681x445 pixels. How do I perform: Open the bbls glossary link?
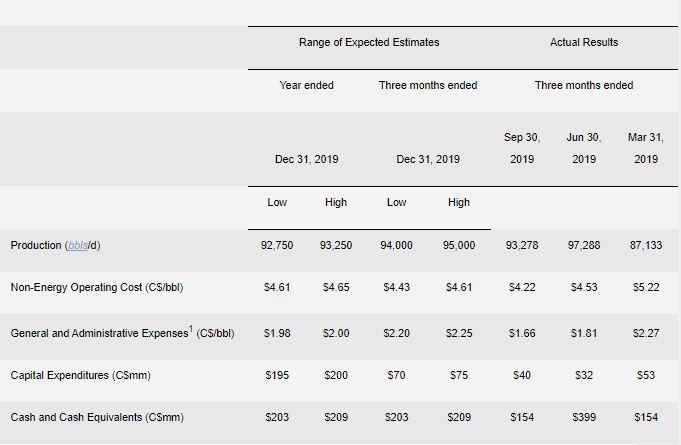coord(78,245)
